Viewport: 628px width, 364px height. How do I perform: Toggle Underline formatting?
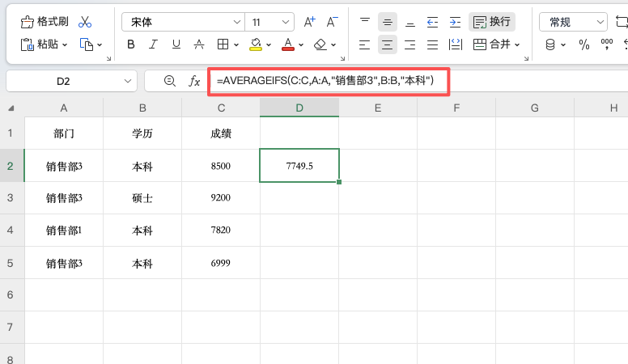176,44
